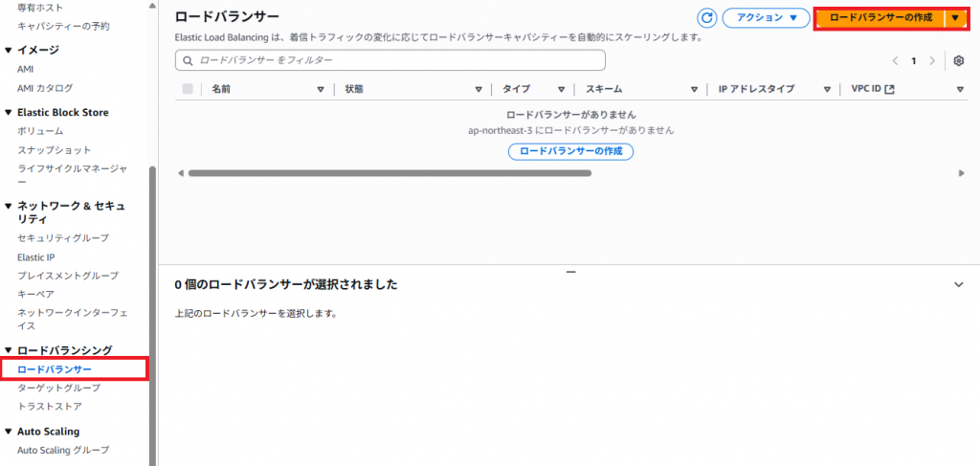Click page number 1

click(914, 60)
